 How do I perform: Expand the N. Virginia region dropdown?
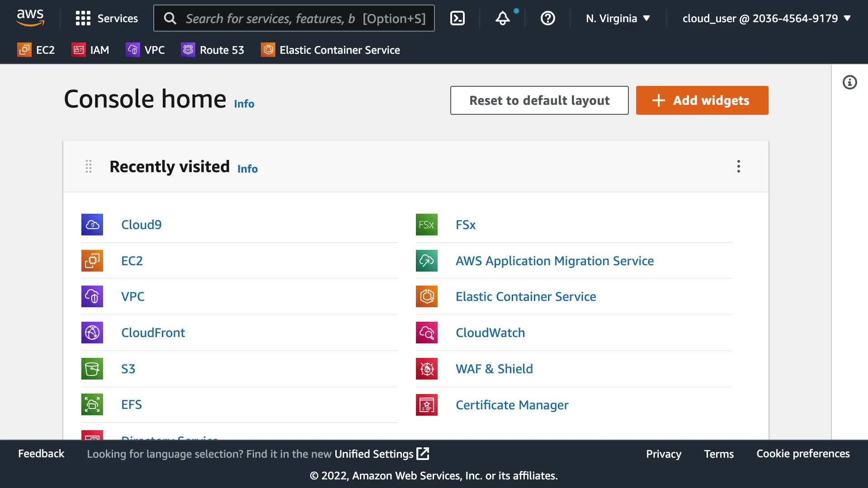[x=618, y=18]
